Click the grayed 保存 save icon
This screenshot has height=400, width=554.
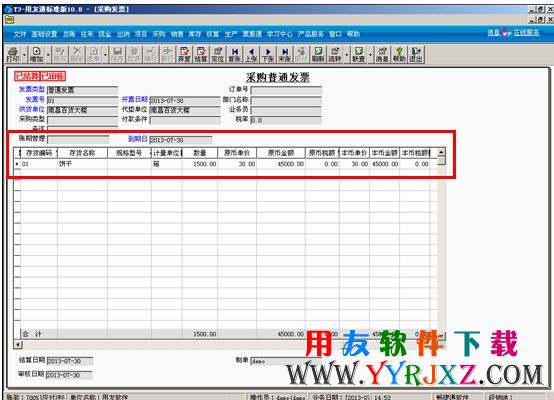tap(117, 54)
